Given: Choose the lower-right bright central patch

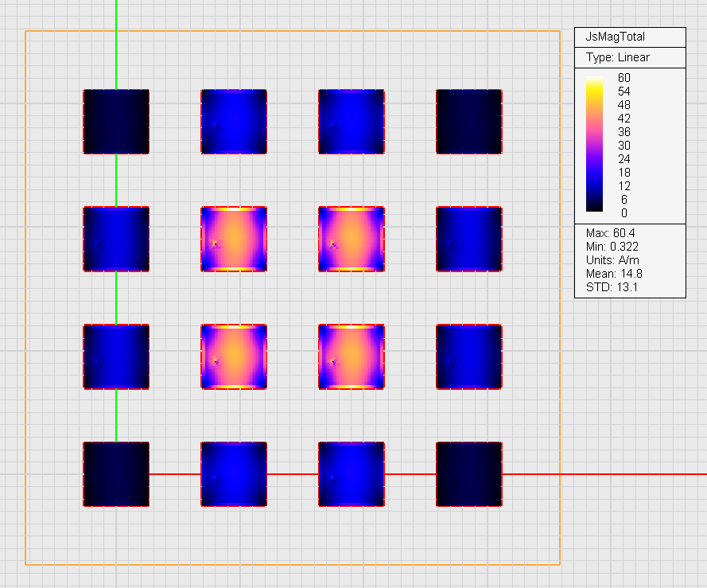Looking at the screenshot, I should tap(352, 356).
